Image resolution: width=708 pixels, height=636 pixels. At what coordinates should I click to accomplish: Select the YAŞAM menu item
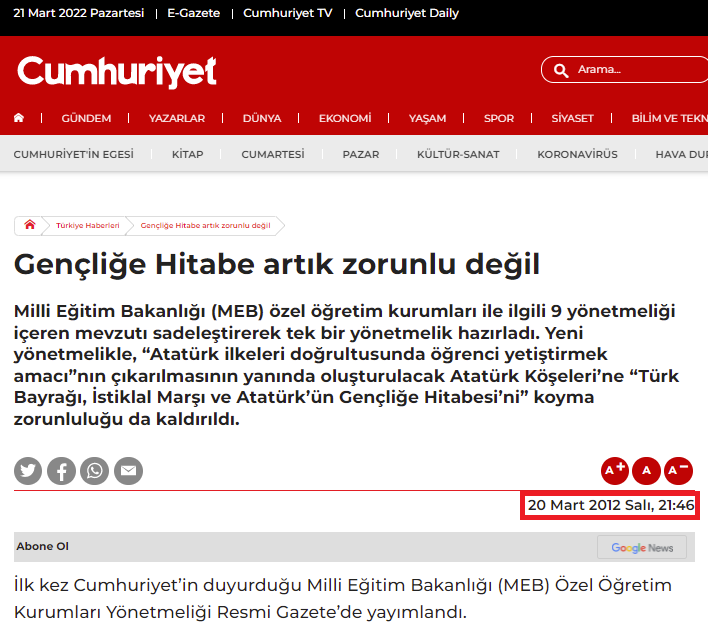point(427,118)
